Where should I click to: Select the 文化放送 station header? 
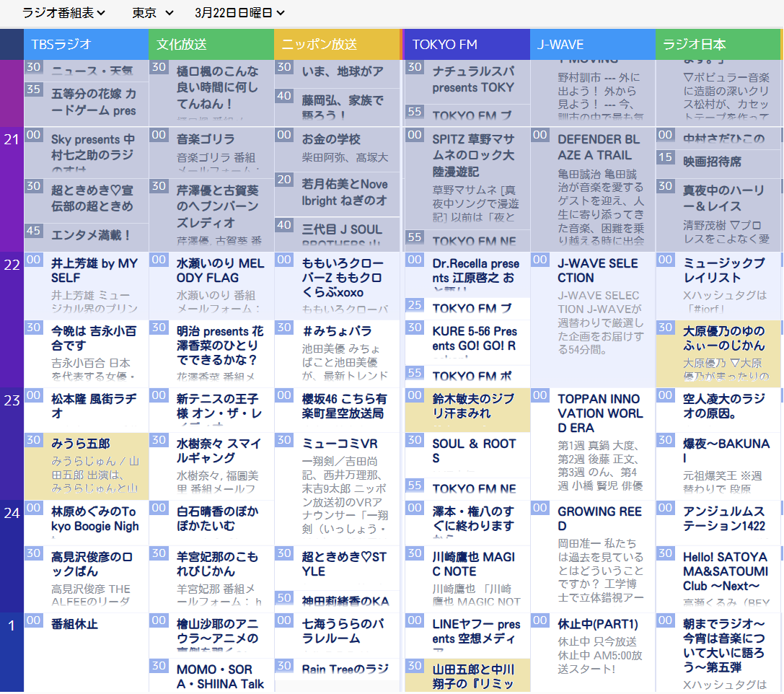click(211, 45)
